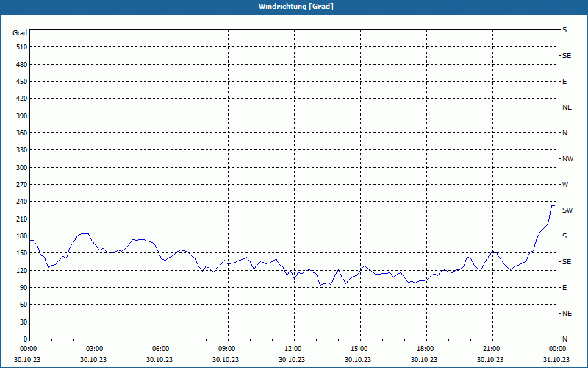Screen dimensions: 588x368
Task: Click the 30.10.23 date under 06:00
Action: click(x=159, y=359)
